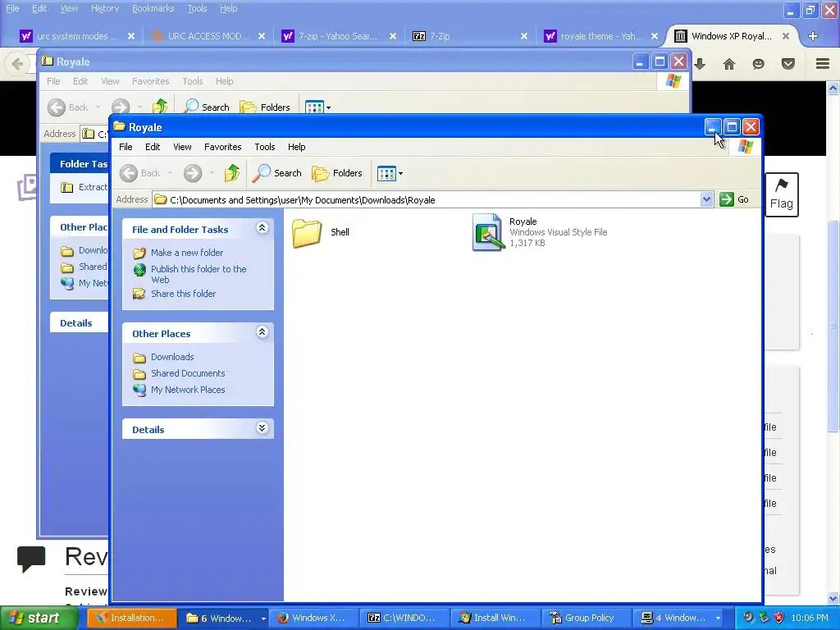Click the Back button in front Royale window
Screen dimensions: 840x630
pyautogui.click(x=140, y=173)
